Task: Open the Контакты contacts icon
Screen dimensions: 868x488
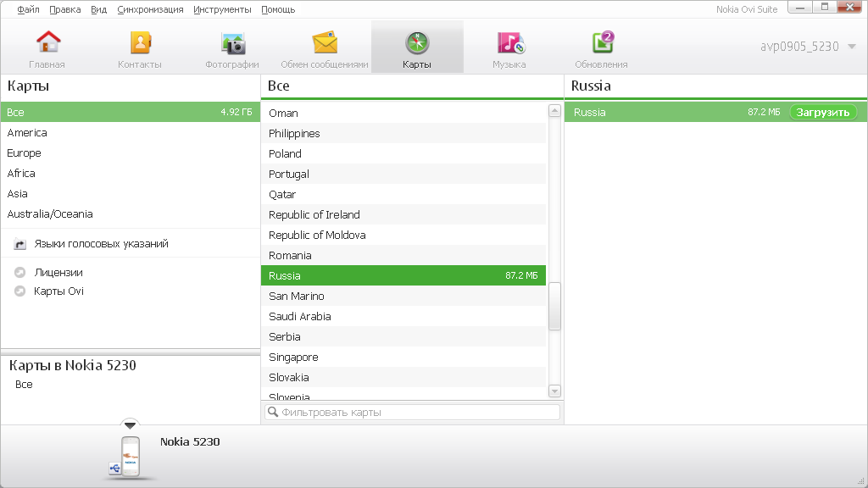Action: [x=140, y=42]
